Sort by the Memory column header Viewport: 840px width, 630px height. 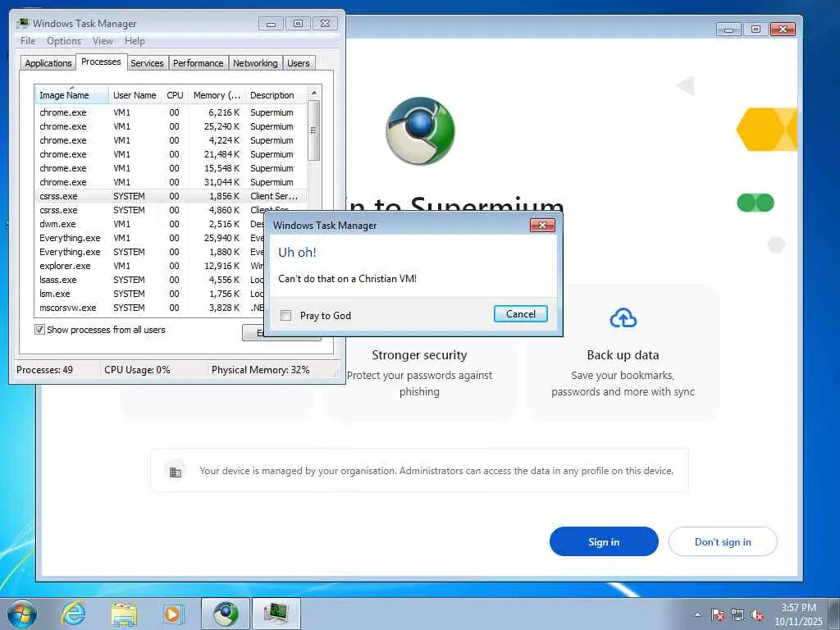(217, 95)
